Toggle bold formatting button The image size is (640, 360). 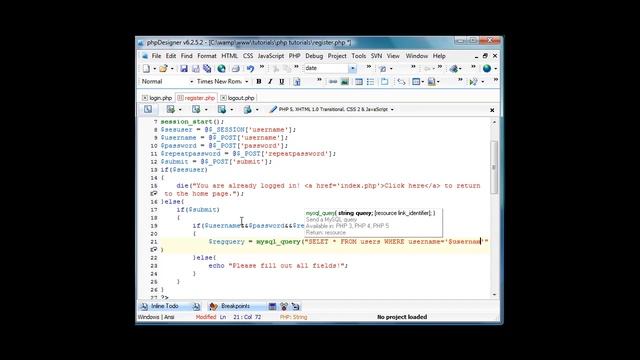coord(259,82)
